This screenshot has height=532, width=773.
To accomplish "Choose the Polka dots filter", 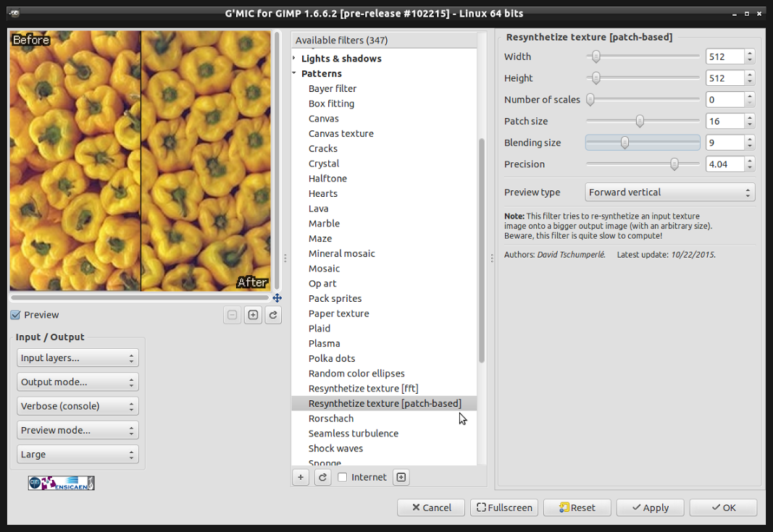I will coord(332,358).
